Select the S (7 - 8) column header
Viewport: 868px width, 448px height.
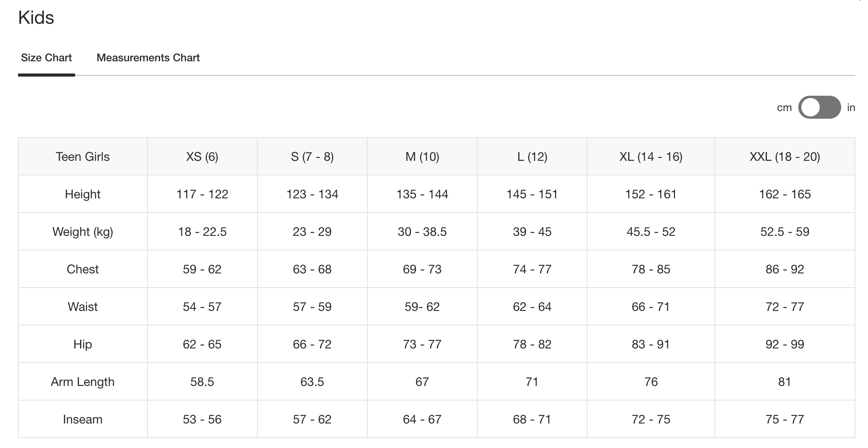pos(312,157)
